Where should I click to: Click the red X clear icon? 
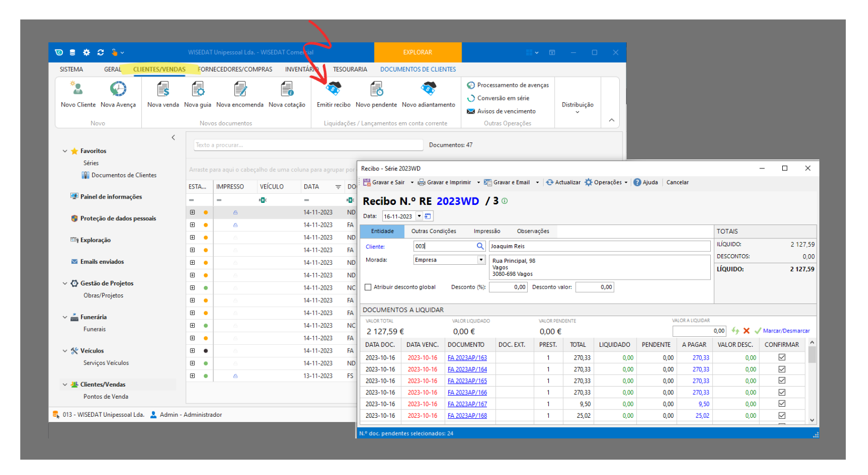coord(746,331)
